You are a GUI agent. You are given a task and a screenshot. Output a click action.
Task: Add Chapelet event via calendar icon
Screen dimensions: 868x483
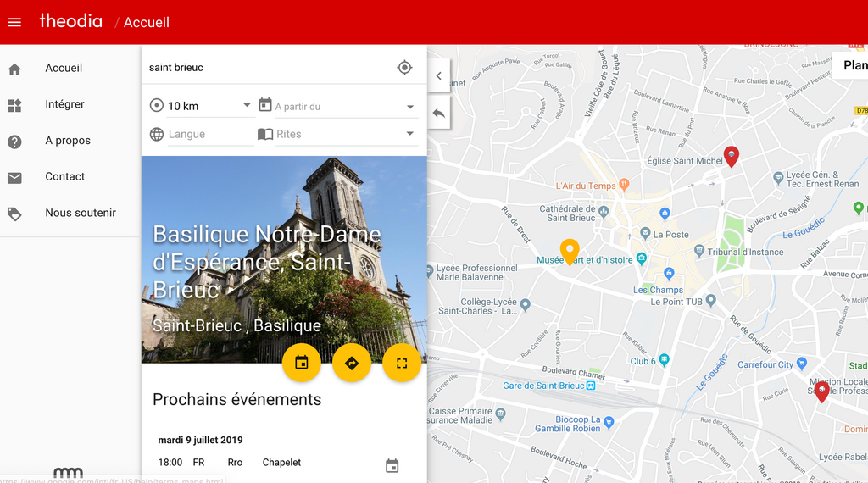392,466
